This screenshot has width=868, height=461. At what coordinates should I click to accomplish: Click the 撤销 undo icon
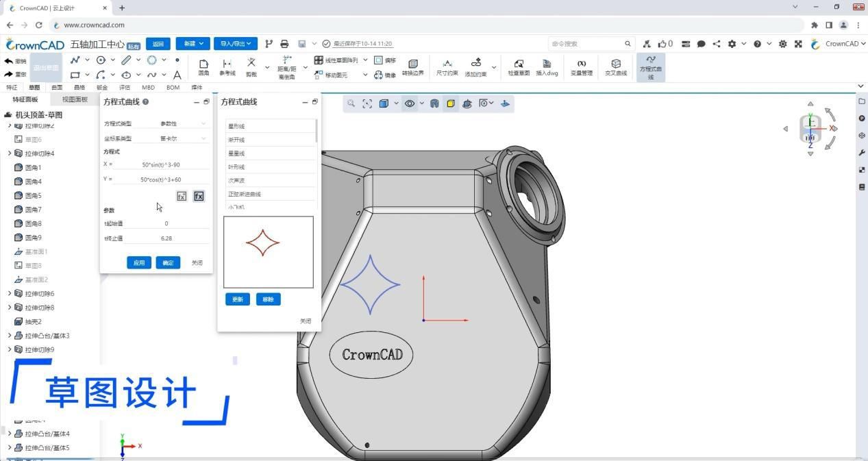(x=15, y=61)
